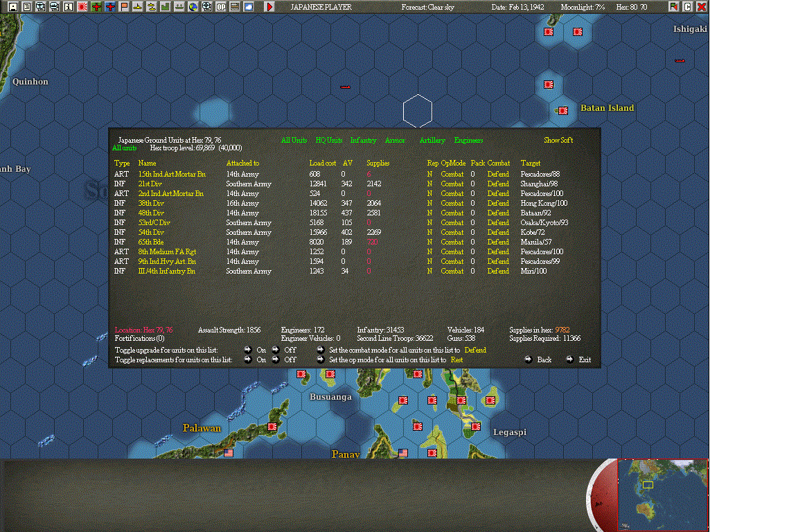The height and width of the screenshot is (532, 798).
Task: Filter list to Artillery
Action: (432, 140)
